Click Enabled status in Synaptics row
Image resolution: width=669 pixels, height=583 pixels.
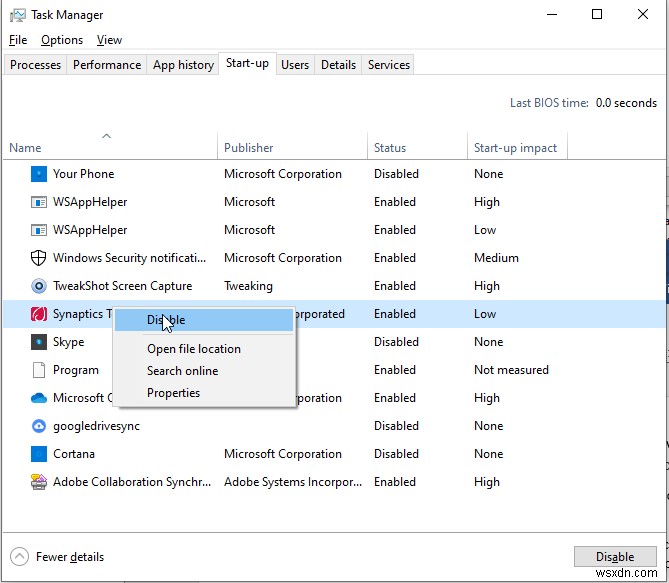[x=395, y=314]
